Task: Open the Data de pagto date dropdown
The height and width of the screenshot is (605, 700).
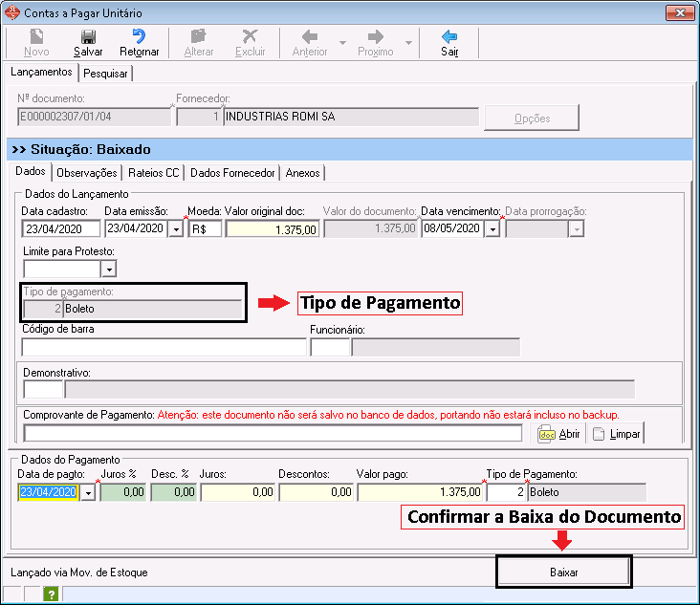Action: 88,492
